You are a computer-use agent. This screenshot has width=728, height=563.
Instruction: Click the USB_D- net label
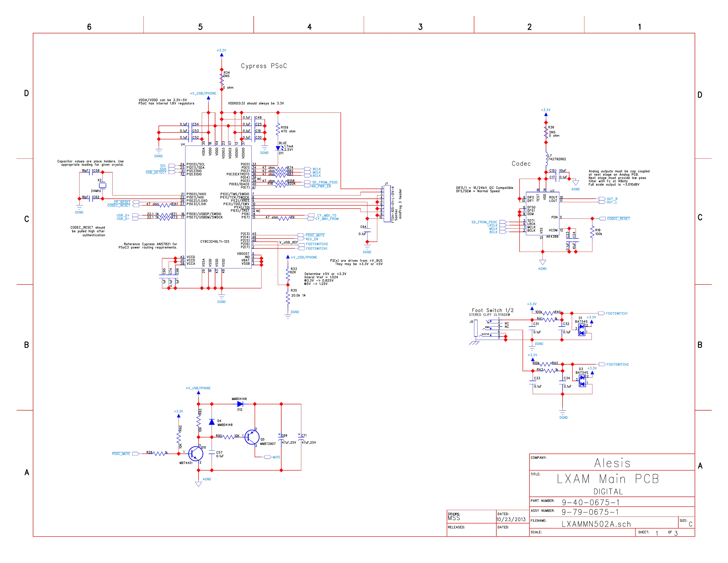[x=123, y=219]
